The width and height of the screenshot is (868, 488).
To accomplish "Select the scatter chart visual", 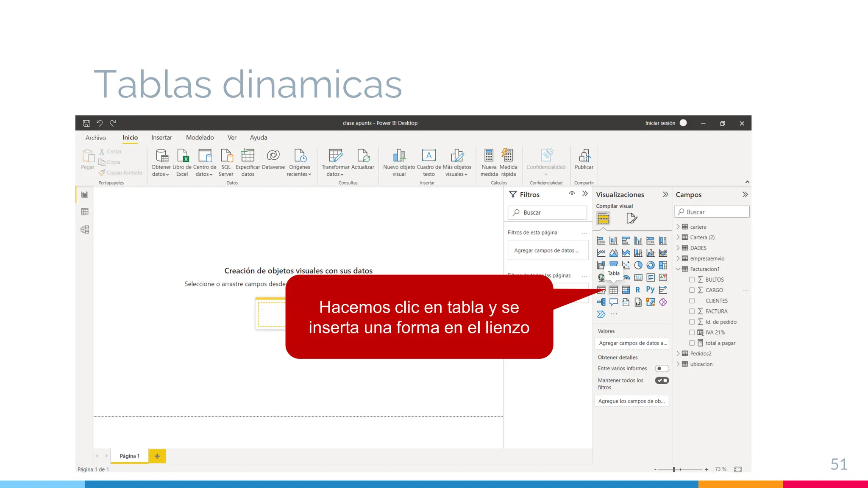I will pyautogui.click(x=626, y=265).
